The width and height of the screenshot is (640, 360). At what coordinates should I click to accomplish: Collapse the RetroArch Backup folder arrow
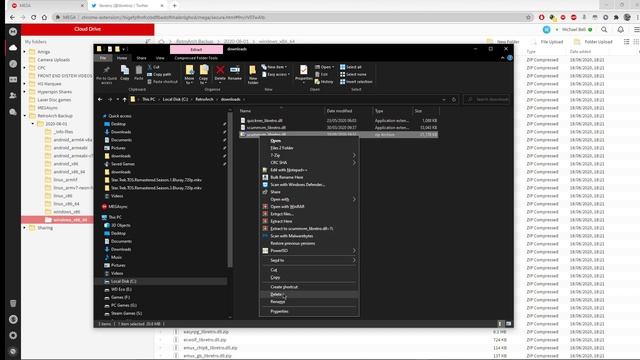point(24,116)
